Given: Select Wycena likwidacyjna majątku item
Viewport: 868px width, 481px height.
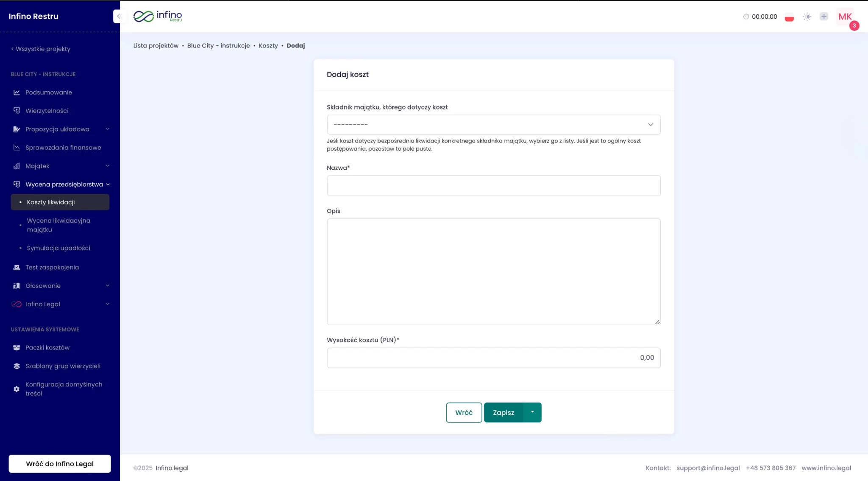Looking at the screenshot, I should (x=58, y=225).
